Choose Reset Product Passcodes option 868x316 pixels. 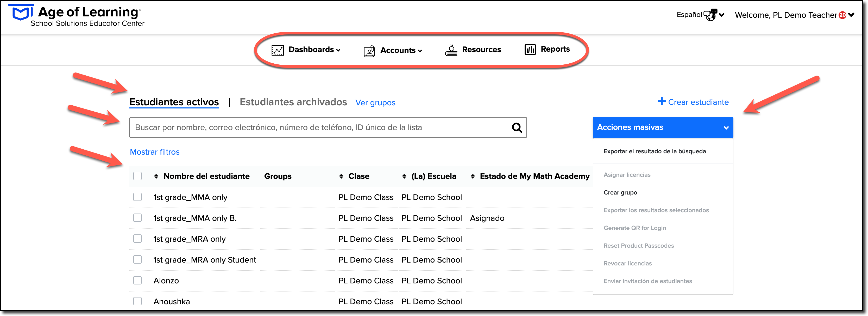click(639, 246)
